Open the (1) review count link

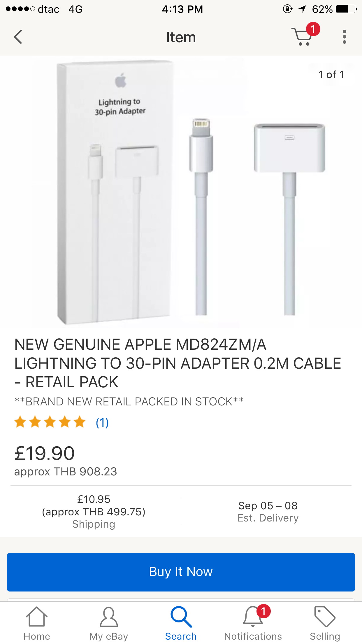coord(102,422)
